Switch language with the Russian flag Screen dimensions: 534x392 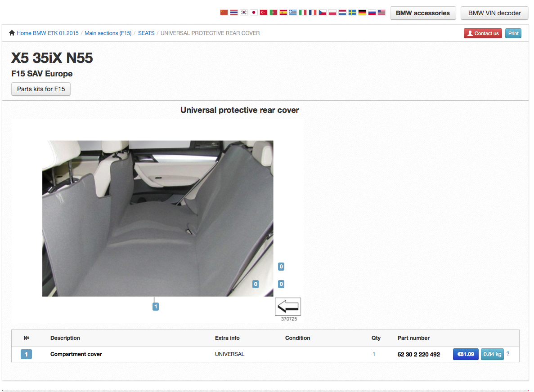(372, 12)
